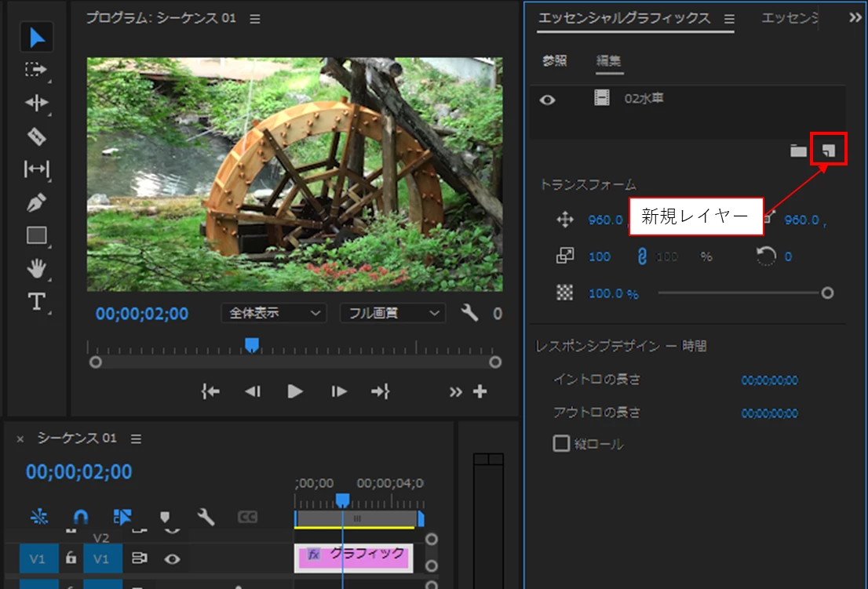Toggle V1 sync lock icon
The width and height of the screenshot is (868, 589).
[139, 558]
